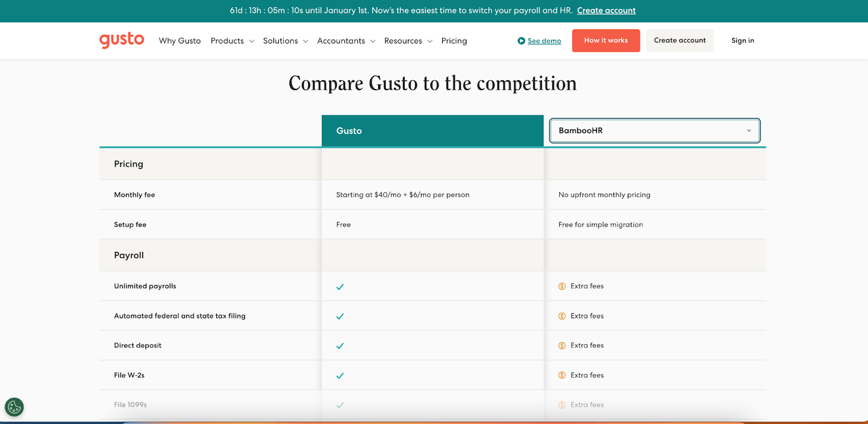Expand the Solutions menu
This screenshot has height=424, width=868.
click(x=285, y=41)
